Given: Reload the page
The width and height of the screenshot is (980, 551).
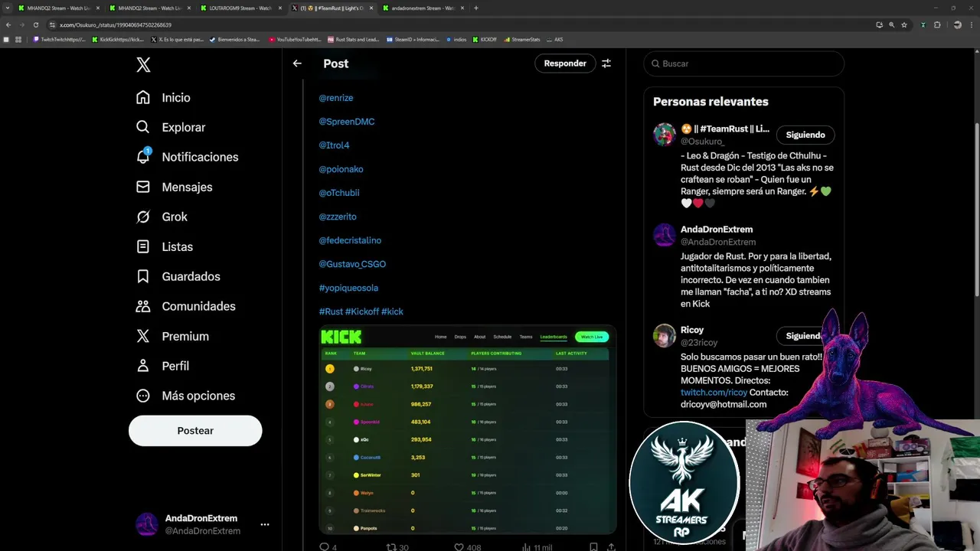Looking at the screenshot, I should point(35,24).
